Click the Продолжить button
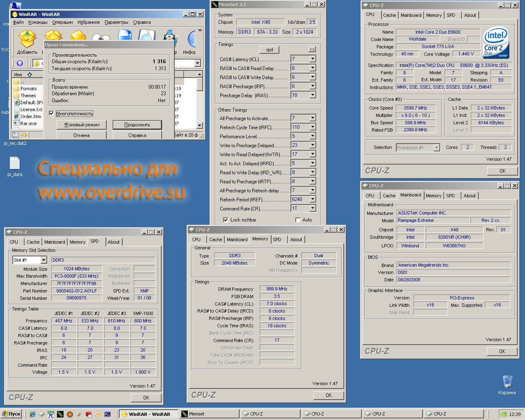Image resolution: width=525 pixels, height=420 pixels. click(137, 125)
